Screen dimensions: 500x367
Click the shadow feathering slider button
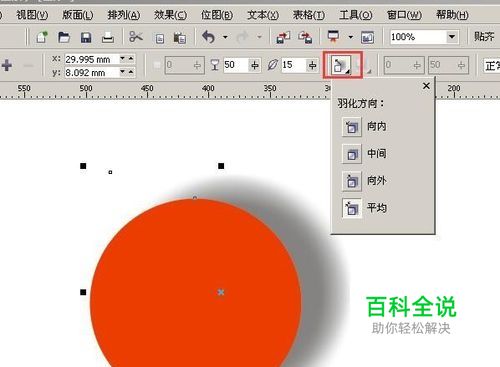(x=313, y=65)
